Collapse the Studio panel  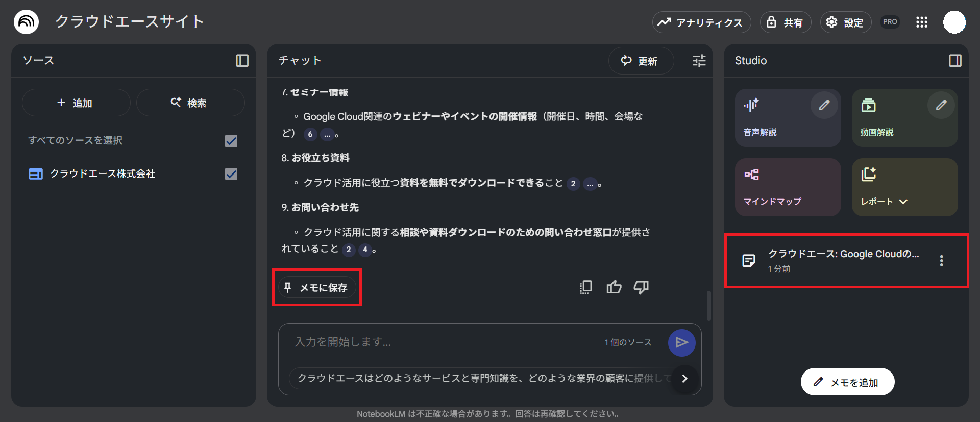tap(955, 61)
